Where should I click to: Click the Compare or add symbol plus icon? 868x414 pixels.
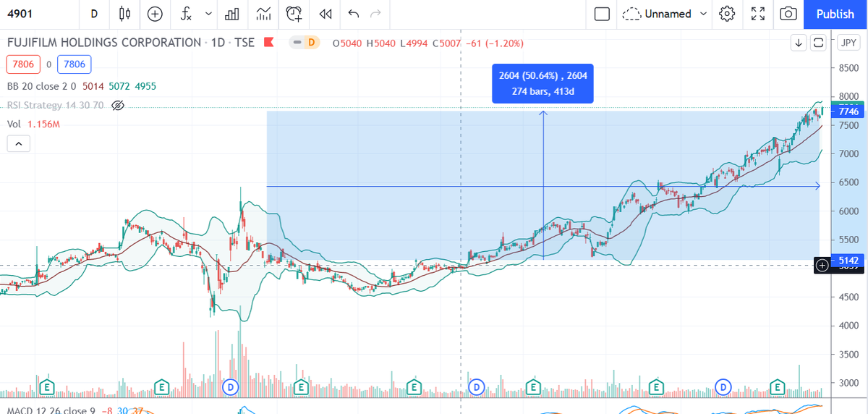tap(155, 14)
